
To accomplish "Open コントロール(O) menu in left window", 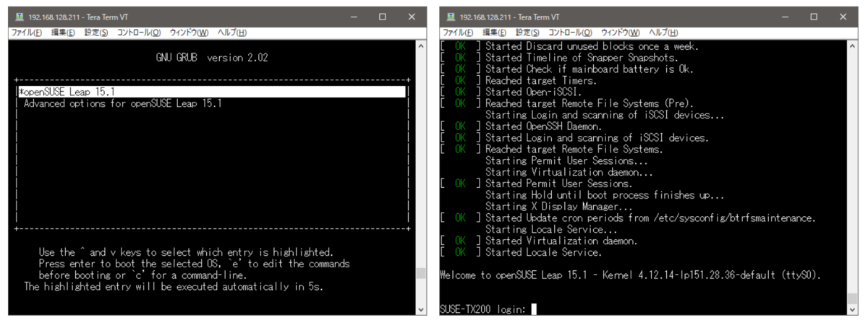I will [140, 33].
